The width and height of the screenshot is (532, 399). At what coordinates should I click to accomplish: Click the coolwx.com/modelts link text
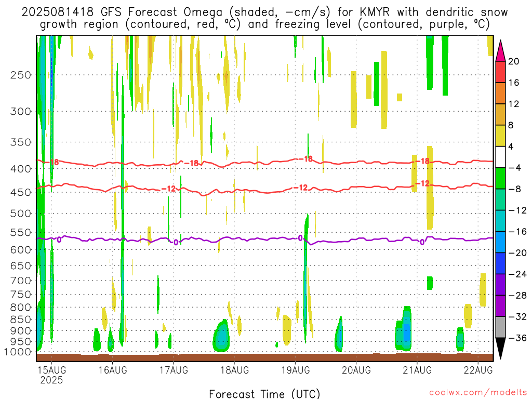click(478, 393)
